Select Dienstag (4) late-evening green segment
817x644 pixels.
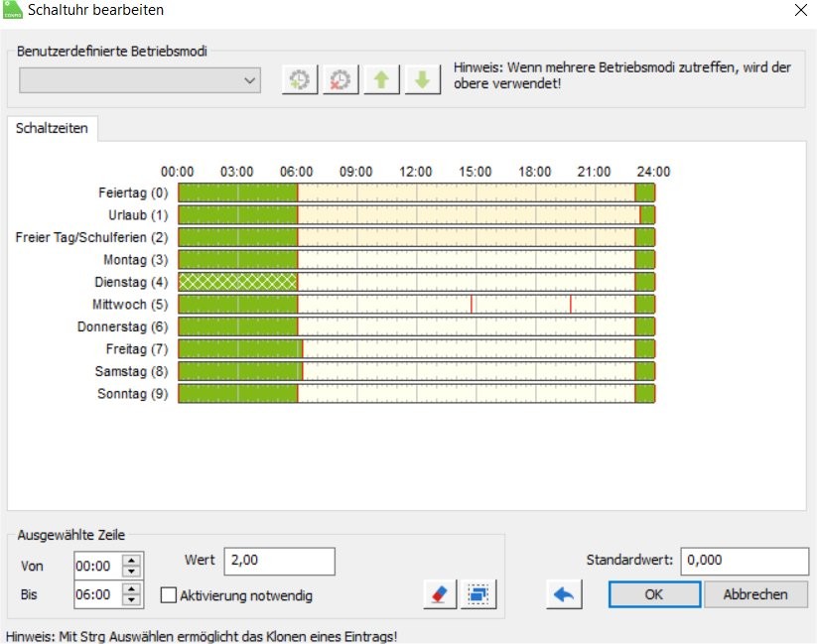pos(645,282)
